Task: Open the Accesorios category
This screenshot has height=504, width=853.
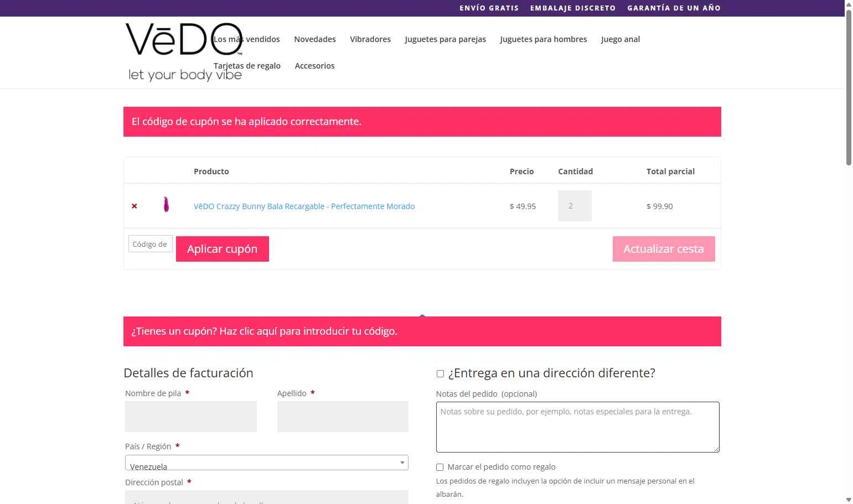Action: 314,66
